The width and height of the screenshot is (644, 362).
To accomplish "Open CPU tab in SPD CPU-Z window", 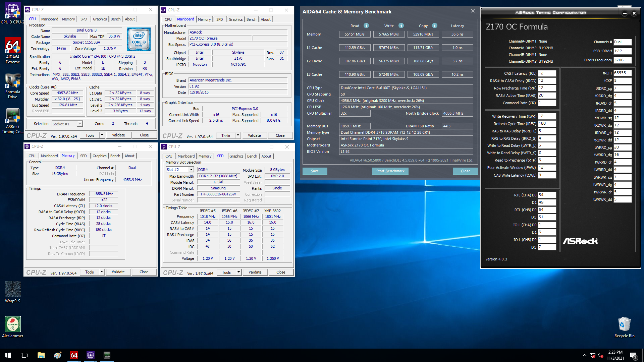I will coord(169,156).
